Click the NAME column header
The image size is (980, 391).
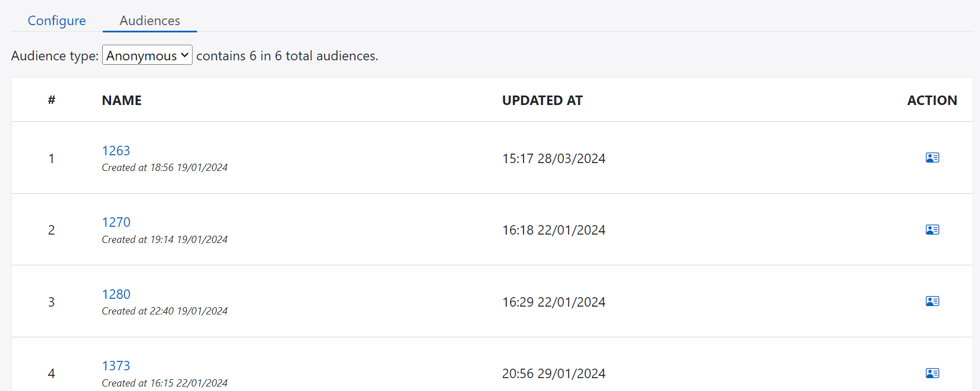coord(121,100)
